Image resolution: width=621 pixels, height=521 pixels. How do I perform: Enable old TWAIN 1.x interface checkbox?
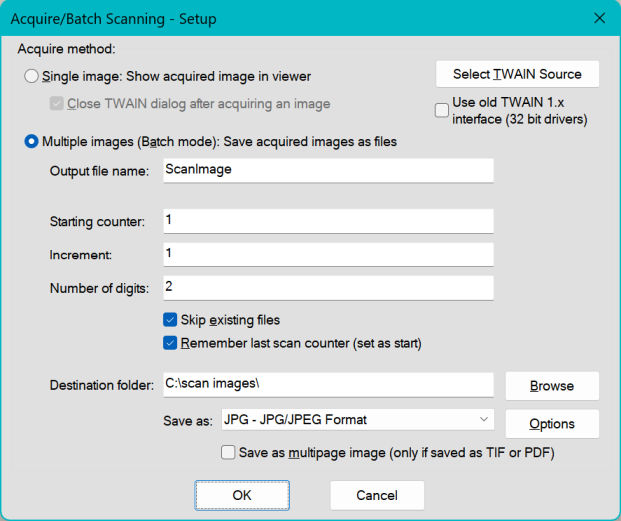pyautogui.click(x=442, y=111)
